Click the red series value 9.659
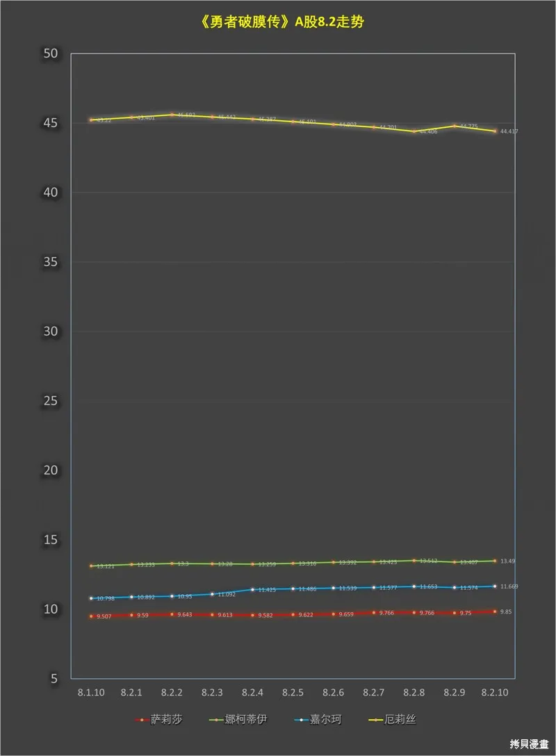 (345, 615)
